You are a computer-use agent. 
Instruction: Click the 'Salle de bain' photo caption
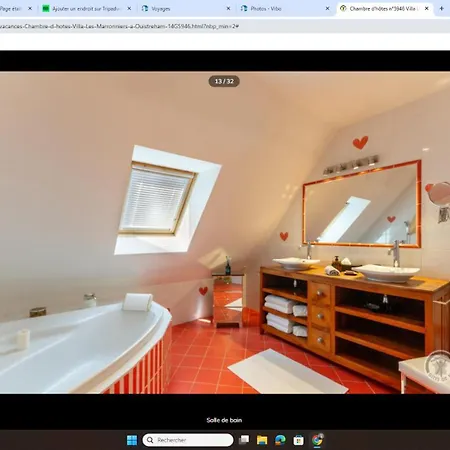click(x=224, y=420)
